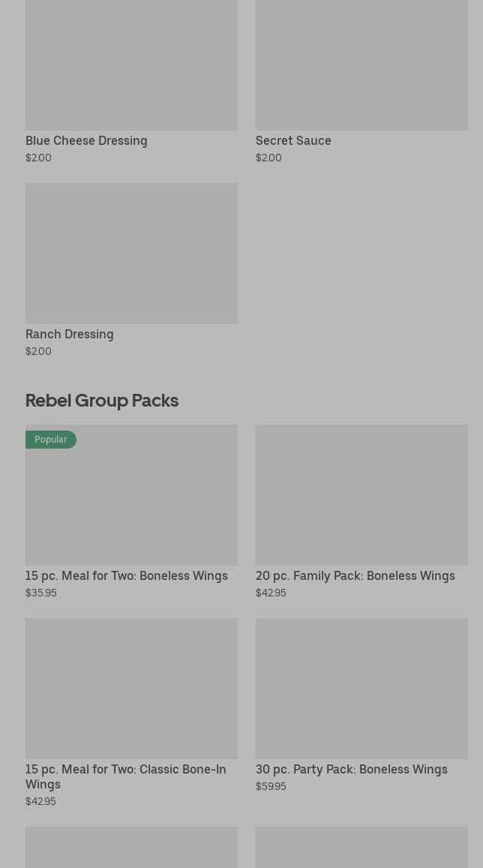Image resolution: width=483 pixels, height=868 pixels.
Task: Choose the 20 pc. Family Pack image
Action: pyautogui.click(x=361, y=494)
